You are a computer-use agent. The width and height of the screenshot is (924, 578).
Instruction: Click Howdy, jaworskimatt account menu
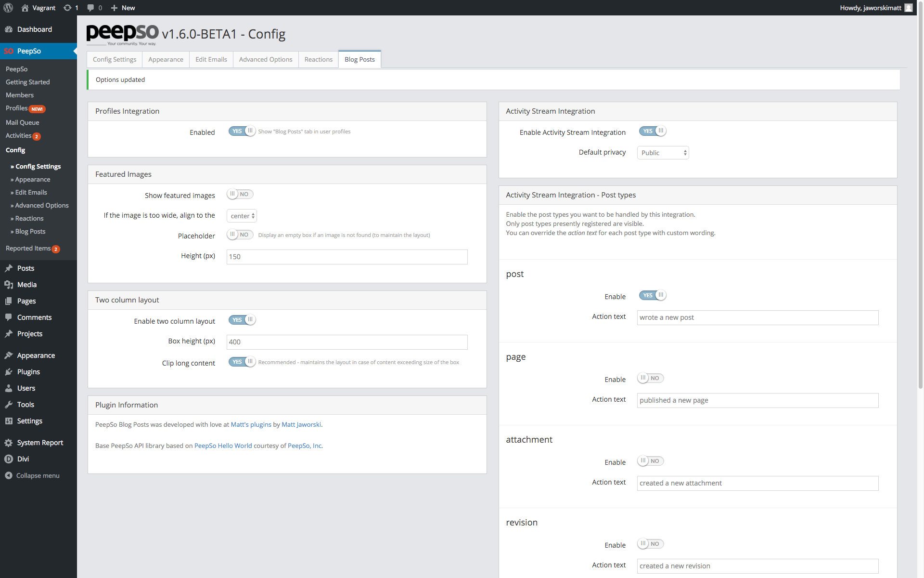pos(875,8)
